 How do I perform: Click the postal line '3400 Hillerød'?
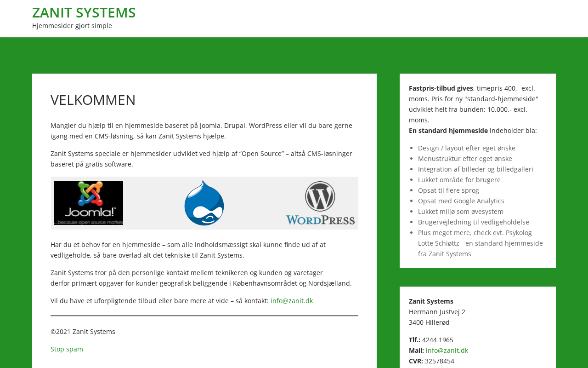pyautogui.click(x=429, y=322)
